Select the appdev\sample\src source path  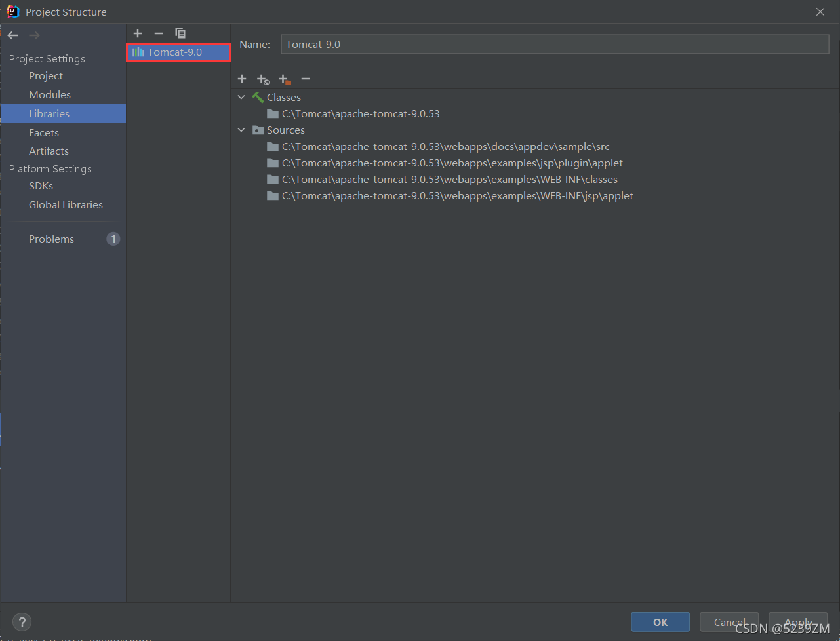click(x=446, y=147)
